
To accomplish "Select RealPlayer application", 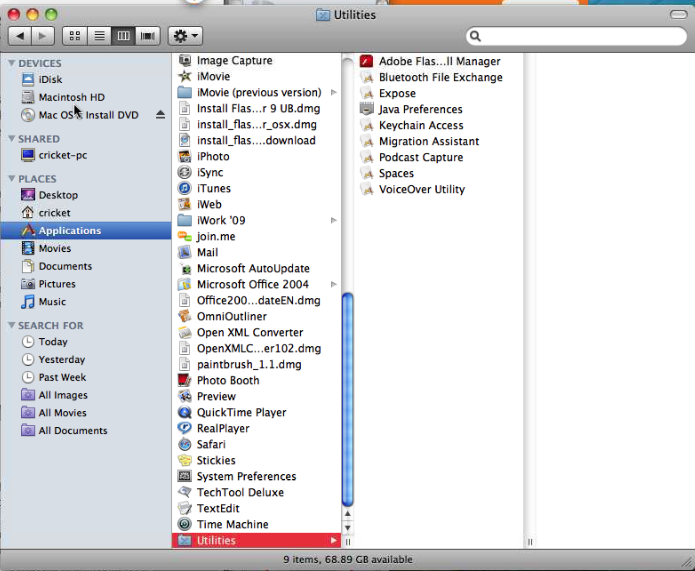I will 257,428.
